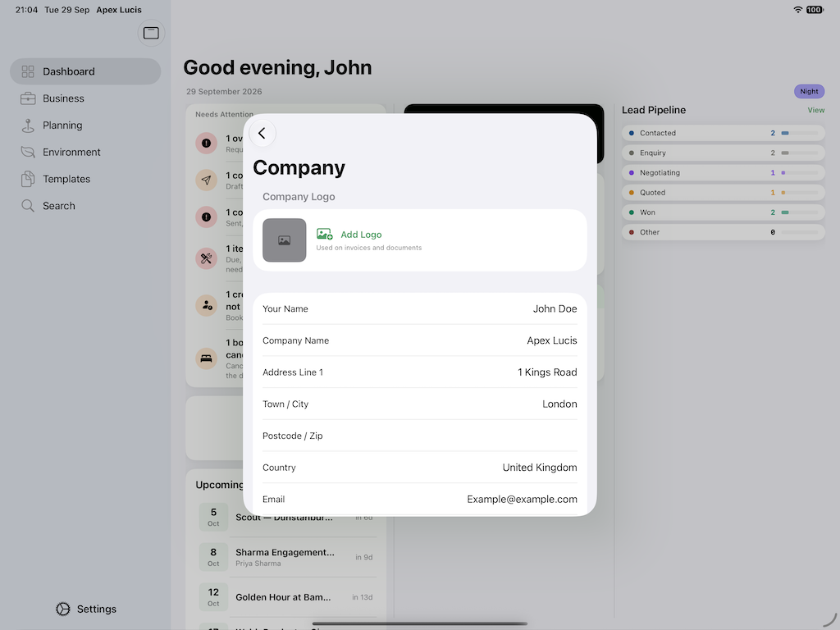Image resolution: width=840 pixels, height=630 pixels.
Task: Click the Business briefcase icon
Action: pyautogui.click(x=28, y=98)
